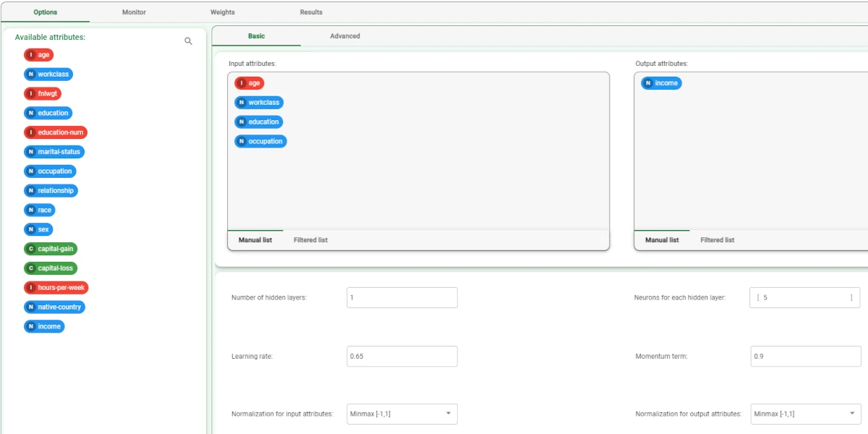Choose the education-num attribute
The width and height of the screenshot is (868, 434).
point(56,132)
